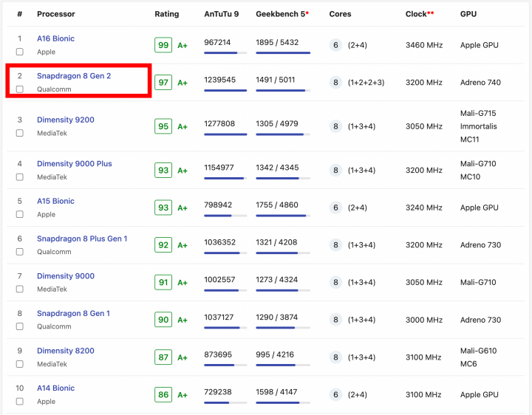Tick the compare checkbox for Dimensity 9000 Plus

click(x=20, y=177)
